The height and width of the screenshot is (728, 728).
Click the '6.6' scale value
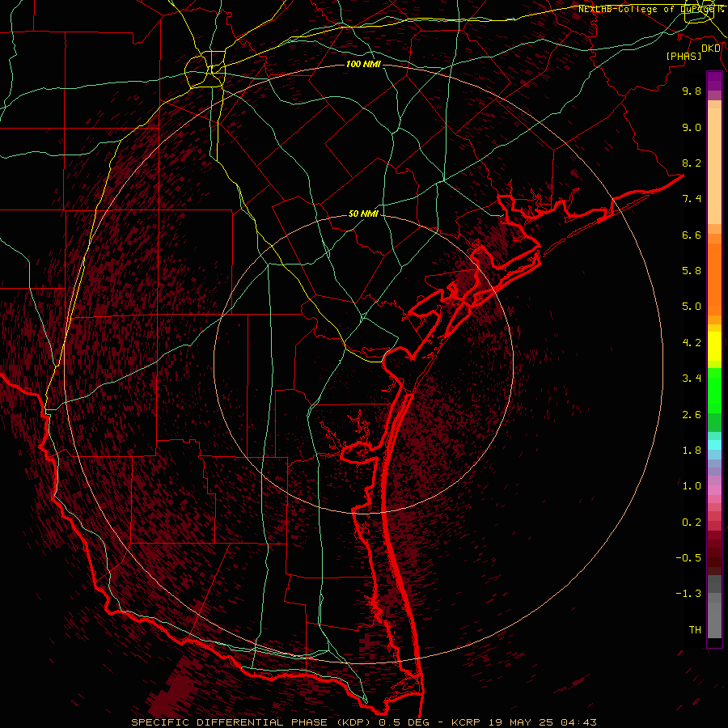coord(692,235)
